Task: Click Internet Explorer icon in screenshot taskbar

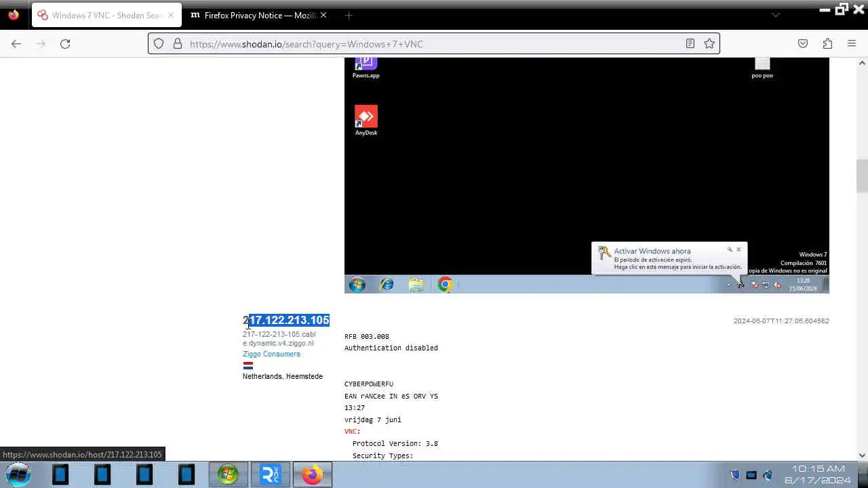Action: pos(387,285)
